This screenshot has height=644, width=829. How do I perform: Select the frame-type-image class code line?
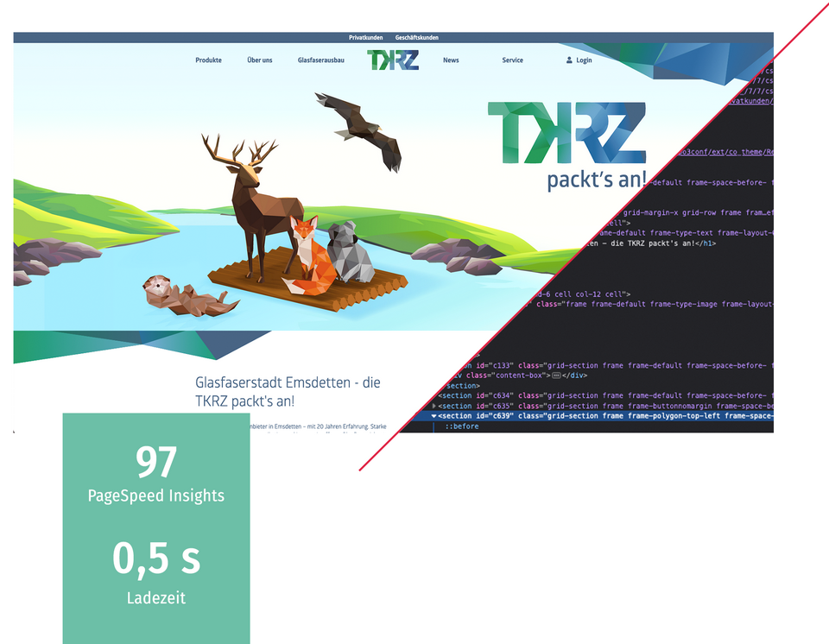click(651, 305)
